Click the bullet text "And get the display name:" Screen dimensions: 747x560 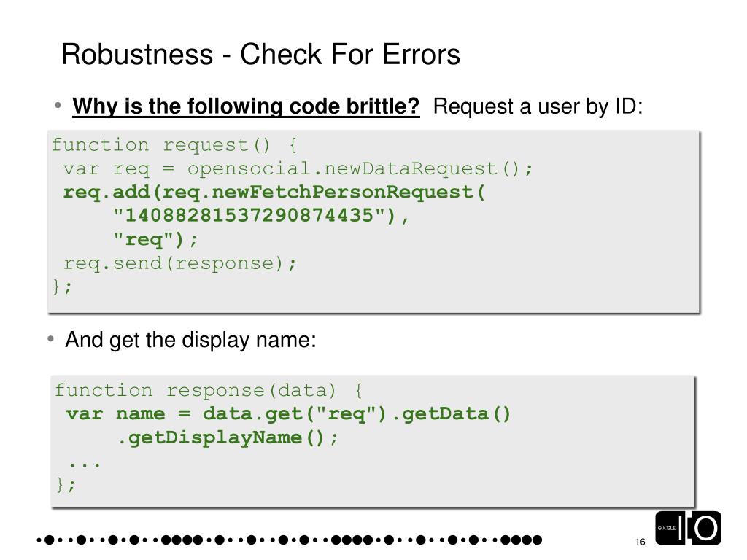(x=190, y=340)
